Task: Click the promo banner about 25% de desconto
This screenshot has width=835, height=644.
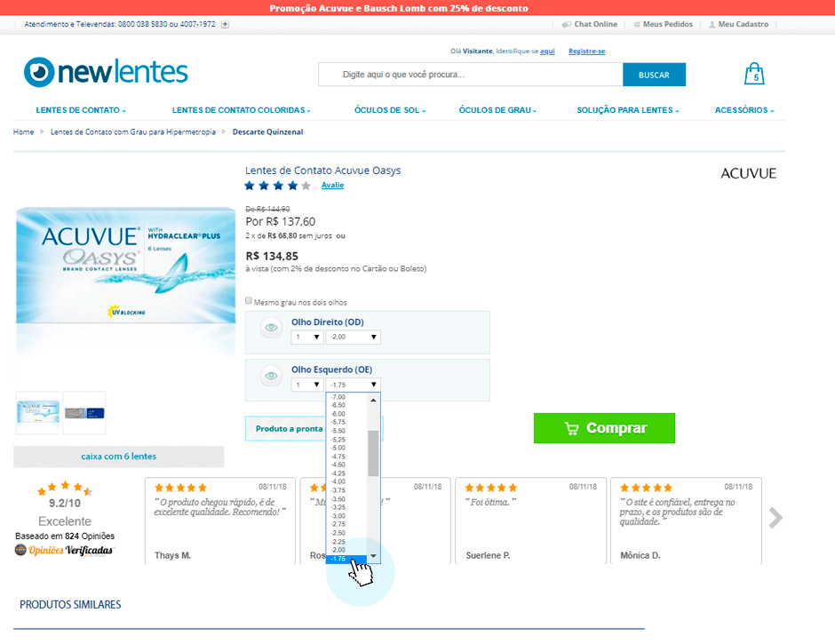Action: click(x=399, y=8)
